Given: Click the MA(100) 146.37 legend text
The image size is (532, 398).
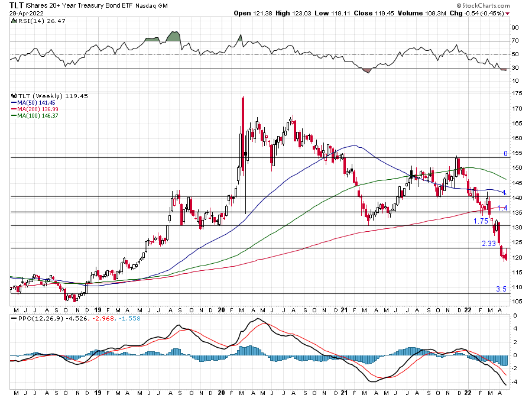Looking at the screenshot, I should coord(38,116).
